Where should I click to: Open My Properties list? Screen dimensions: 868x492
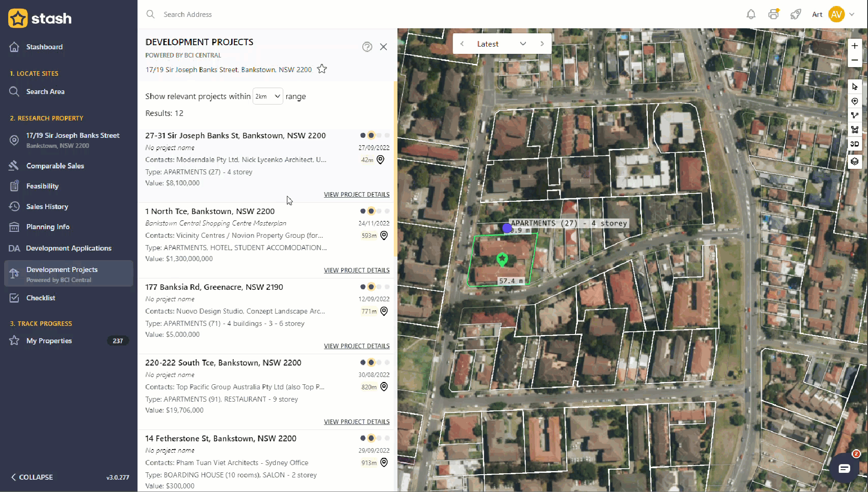49,341
